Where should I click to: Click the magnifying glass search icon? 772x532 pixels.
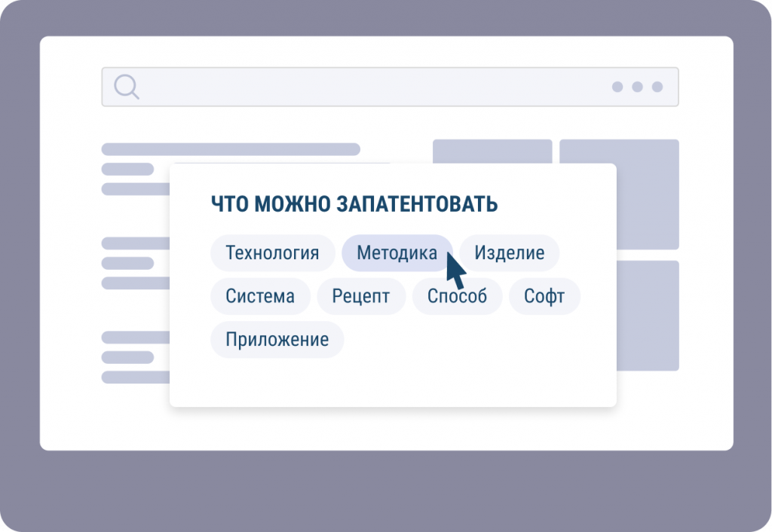126,87
